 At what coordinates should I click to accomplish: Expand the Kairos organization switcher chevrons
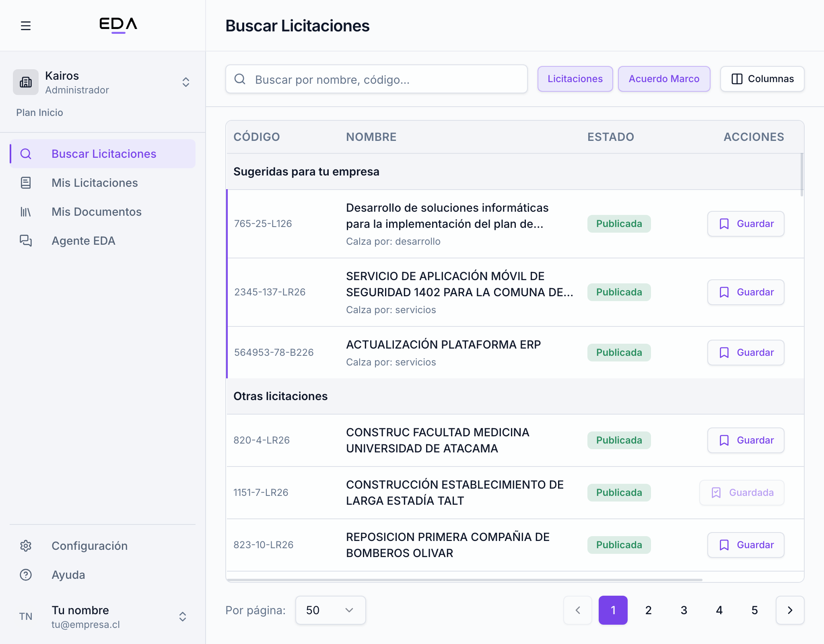186,82
